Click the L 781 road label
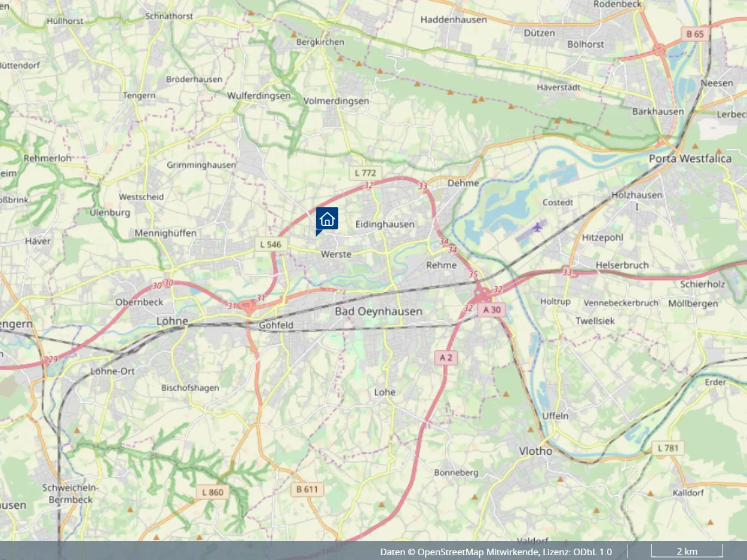 coord(668,448)
